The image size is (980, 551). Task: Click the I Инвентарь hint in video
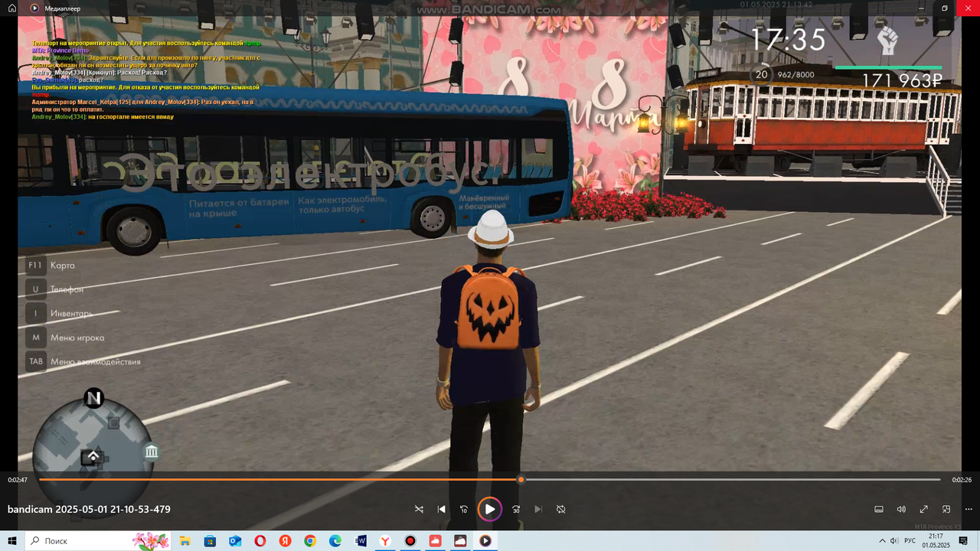pos(60,313)
